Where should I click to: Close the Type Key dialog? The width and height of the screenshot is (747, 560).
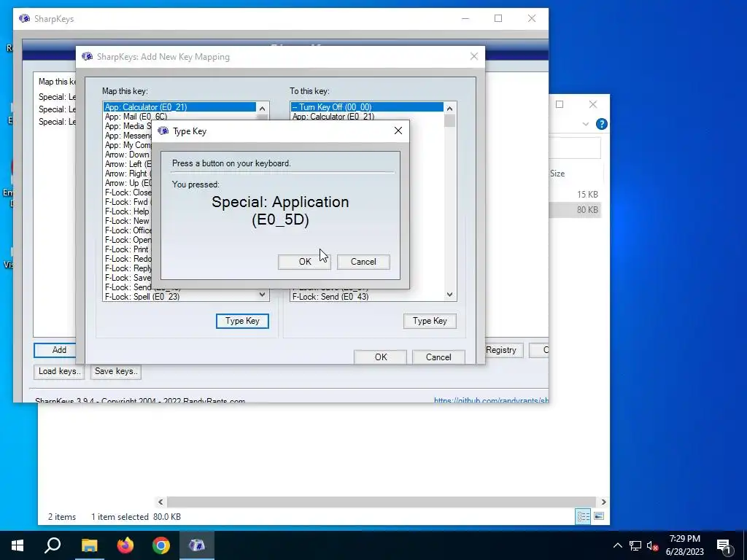398,131
